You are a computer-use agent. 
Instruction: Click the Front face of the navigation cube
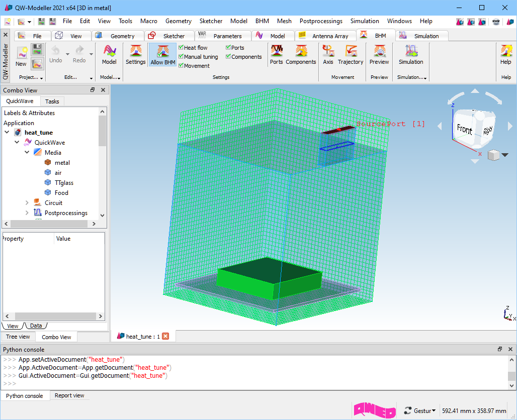464,129
